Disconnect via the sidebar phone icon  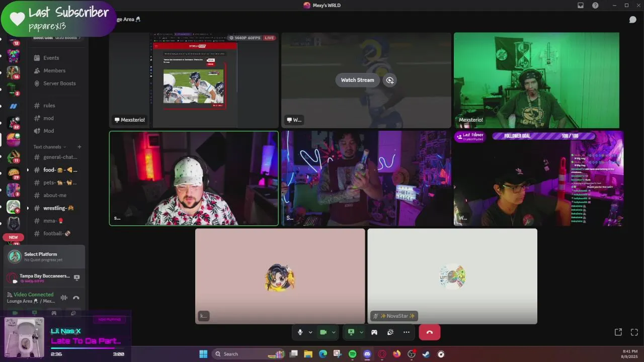pos(76,298)
